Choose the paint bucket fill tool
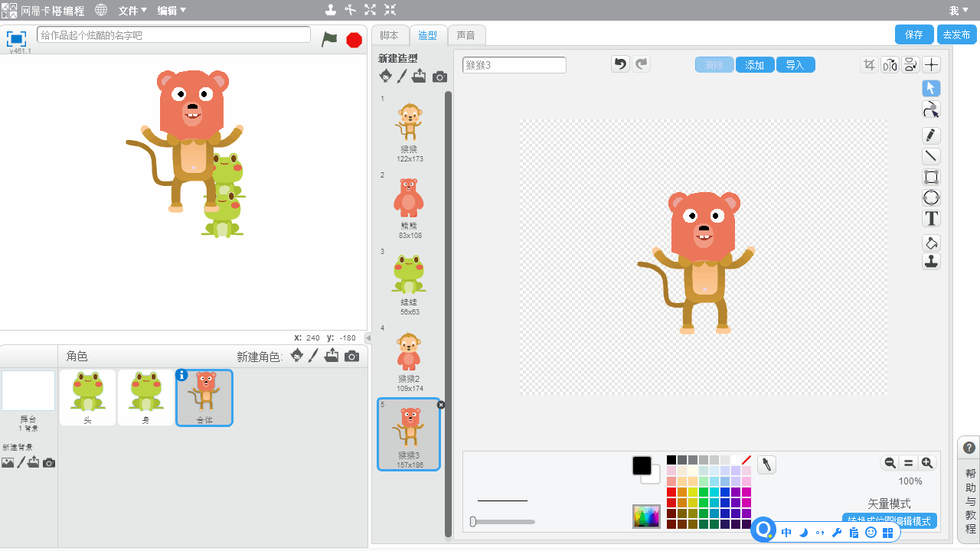Image resolution: width=980 pixels, height=551 pixels. click(931, 243)
